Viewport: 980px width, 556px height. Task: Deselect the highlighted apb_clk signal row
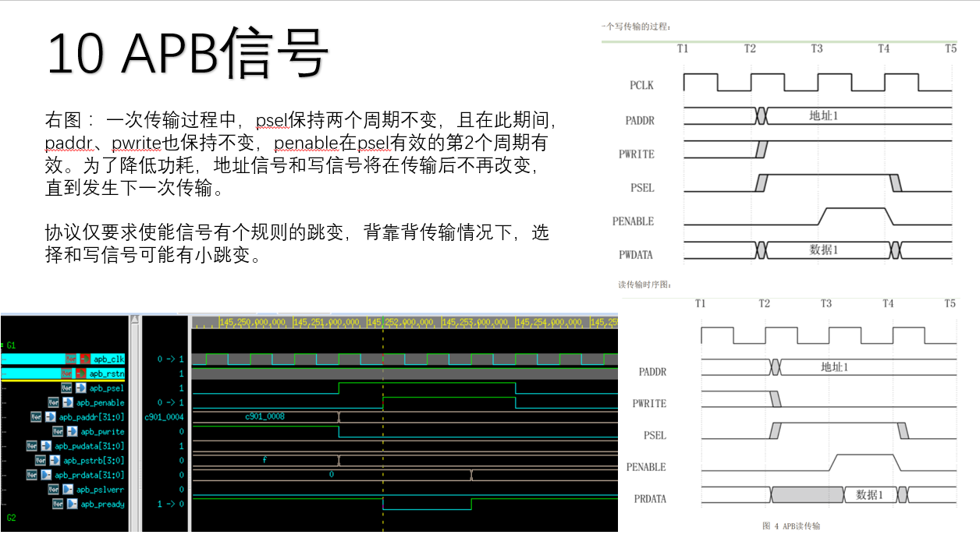tap(109, 359)
